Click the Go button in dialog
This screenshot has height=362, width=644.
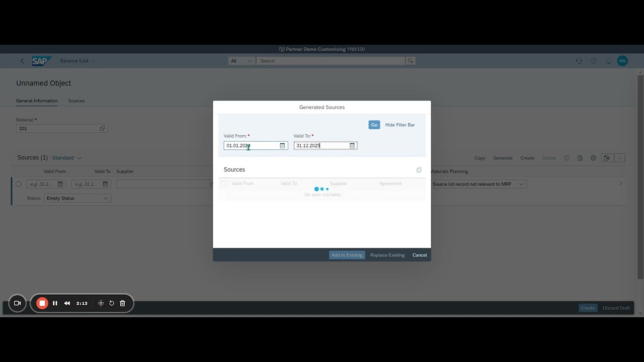tap(374, 125)
